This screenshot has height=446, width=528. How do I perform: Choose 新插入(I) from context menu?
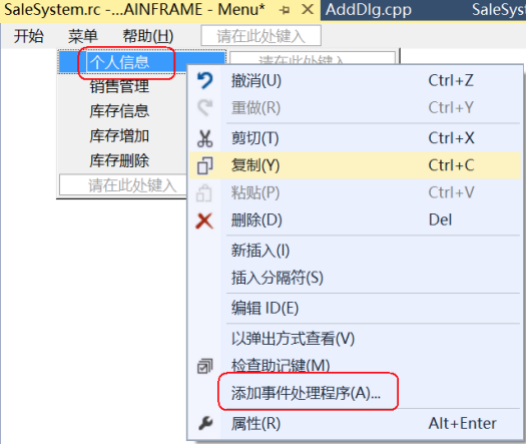(x=355, y=251)
